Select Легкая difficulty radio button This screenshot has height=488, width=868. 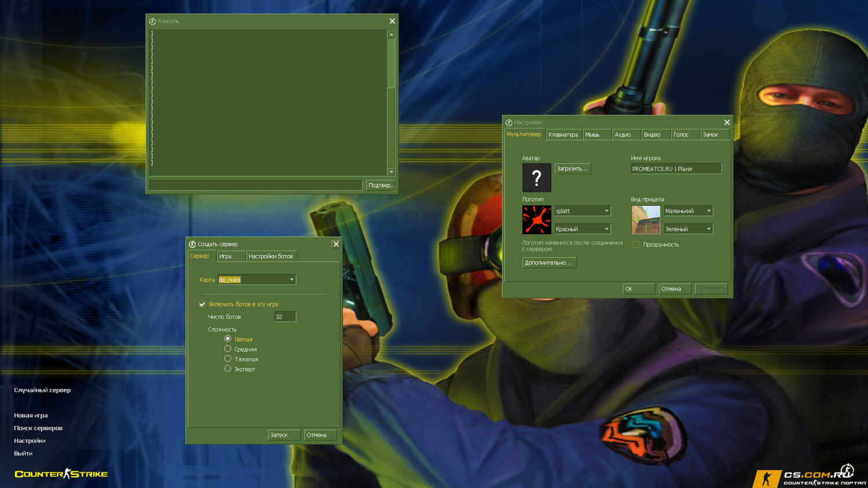(x=228, y=339)
